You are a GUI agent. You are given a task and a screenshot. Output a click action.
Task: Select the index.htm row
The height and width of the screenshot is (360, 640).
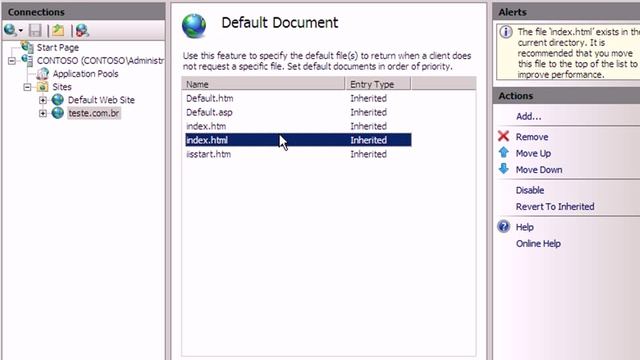pyautogui.click(x=298, y=126)
